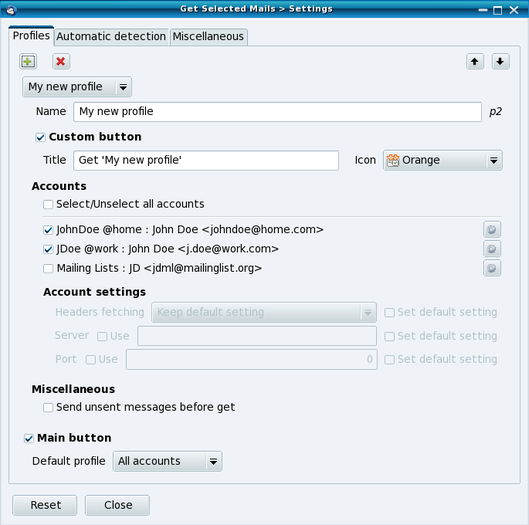Open settings gear for JohnDoe @home account
Image resolution: width=529 pixels, height=525 pixels.
[x=492, y=230]
